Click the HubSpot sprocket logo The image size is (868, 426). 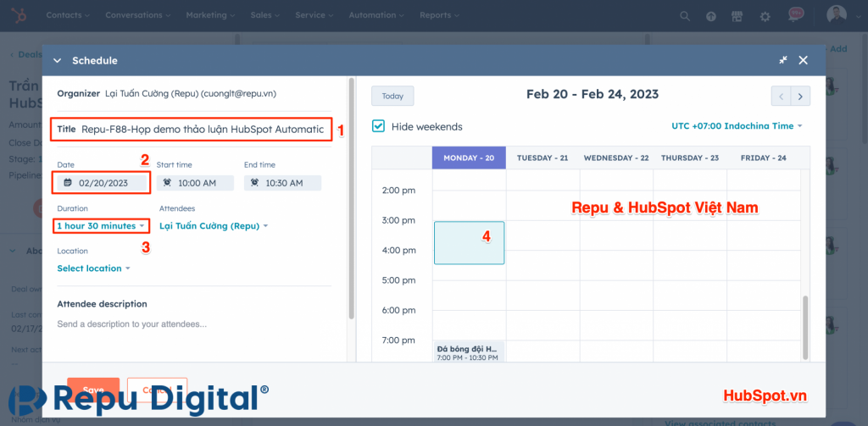(20, 15)
